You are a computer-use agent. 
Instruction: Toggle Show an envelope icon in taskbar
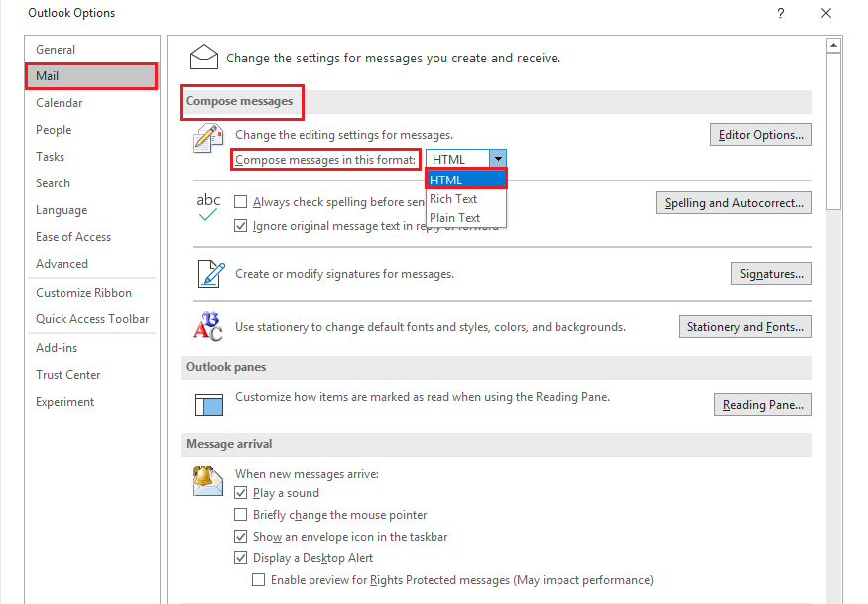[240, 537]
